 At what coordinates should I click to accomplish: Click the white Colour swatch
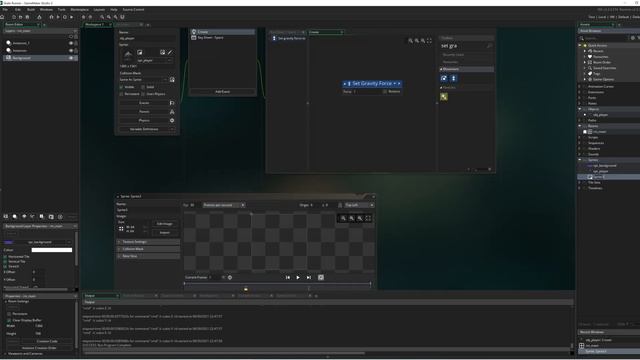[51, 250]
